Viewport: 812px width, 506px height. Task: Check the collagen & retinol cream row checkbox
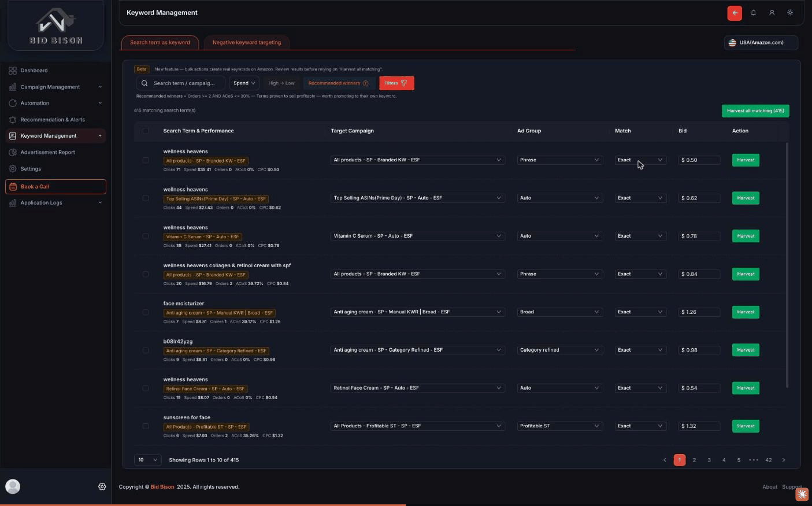click(x=146, y=274)
